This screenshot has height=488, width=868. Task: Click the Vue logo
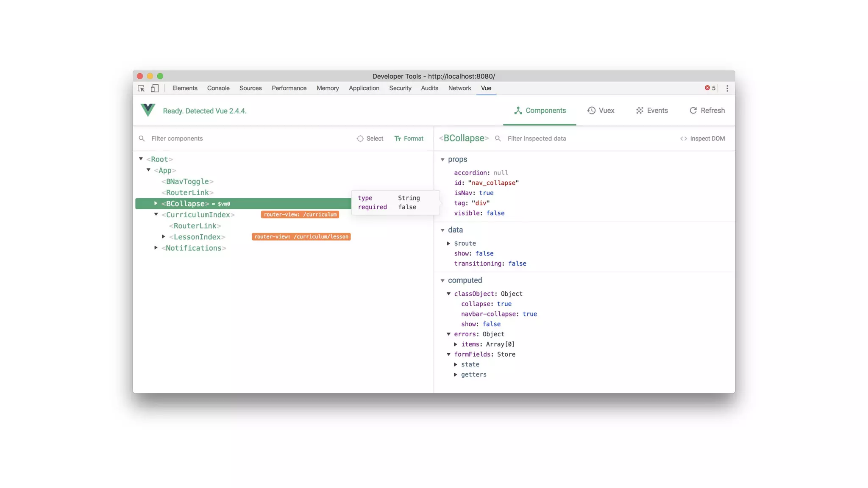click(148, 110)
